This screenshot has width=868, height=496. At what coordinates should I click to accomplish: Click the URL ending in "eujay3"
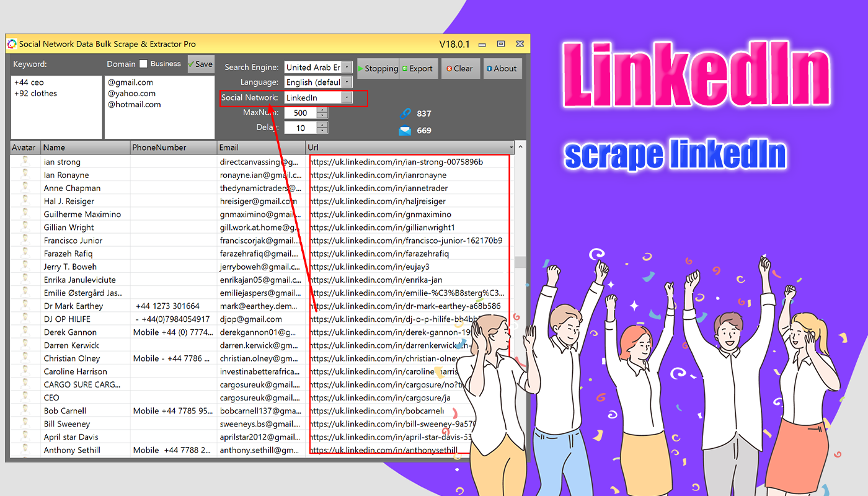coord(370,267)
